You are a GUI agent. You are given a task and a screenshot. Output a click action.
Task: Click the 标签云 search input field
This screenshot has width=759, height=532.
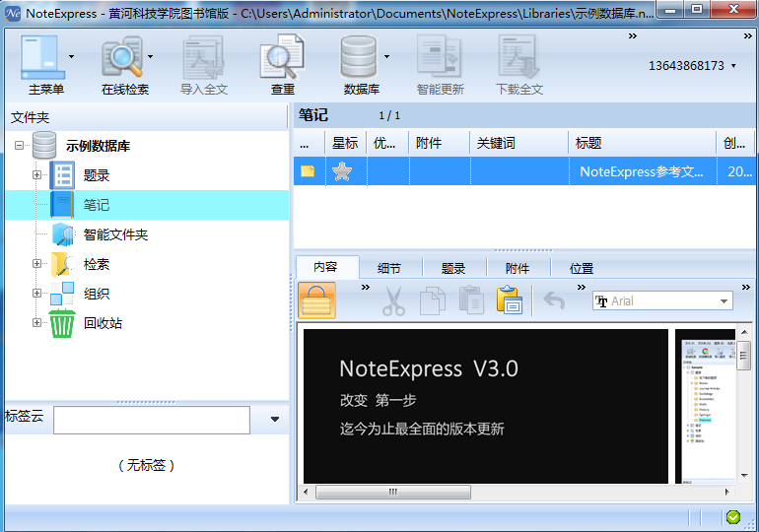tap(151, 420)
